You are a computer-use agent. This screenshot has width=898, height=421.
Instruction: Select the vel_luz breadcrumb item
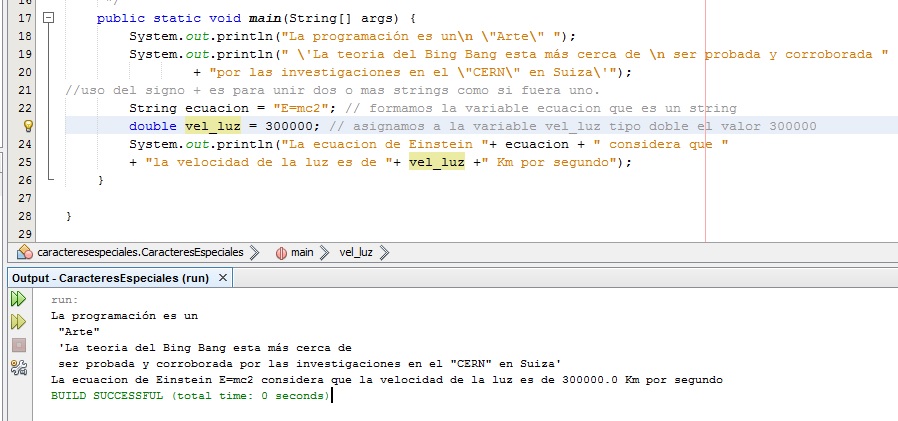pyautogui.click(x=357, y=253)
